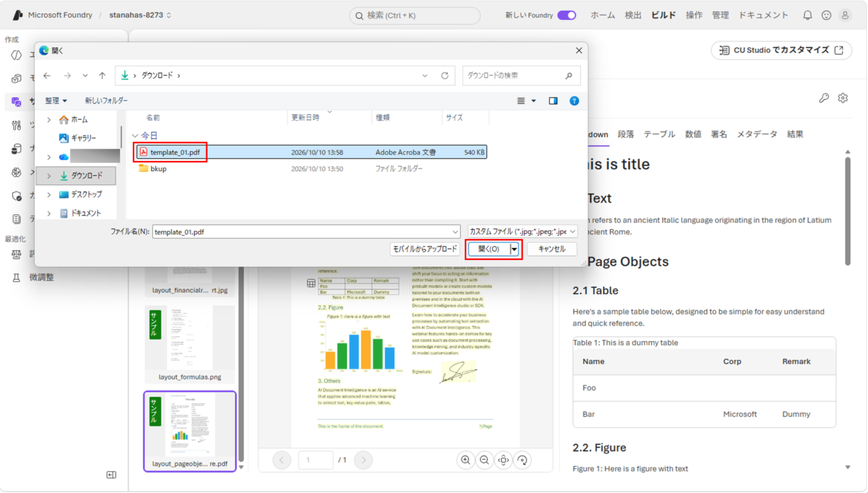868x493 pixels.
Task: Collapse the left sidebar panel icon
Action: pyautogui.click(x=112, y=475)
